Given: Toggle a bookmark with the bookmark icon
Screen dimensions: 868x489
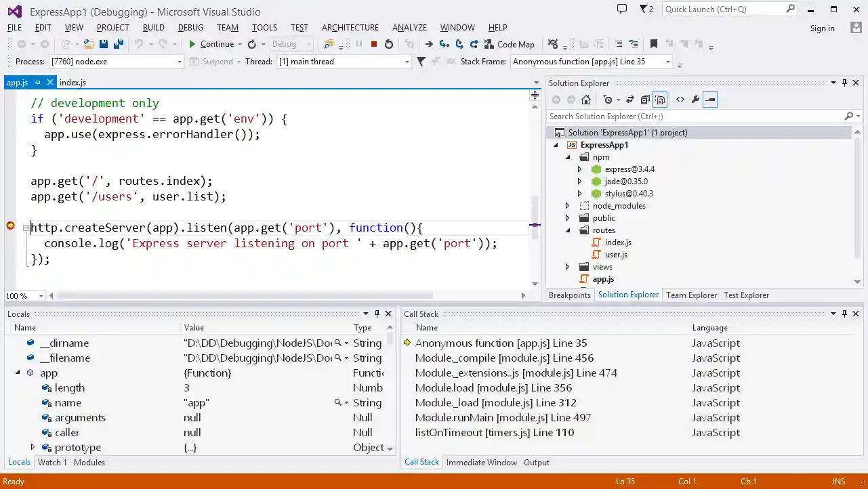Looking at the screenshot, I should [653, 44].
